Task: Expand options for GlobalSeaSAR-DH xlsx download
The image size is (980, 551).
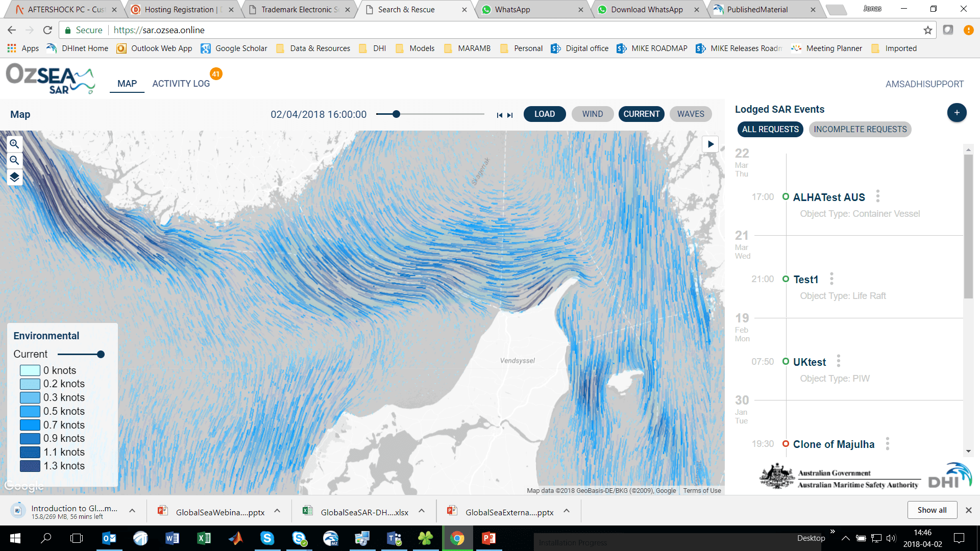Action: pos(422,511)
